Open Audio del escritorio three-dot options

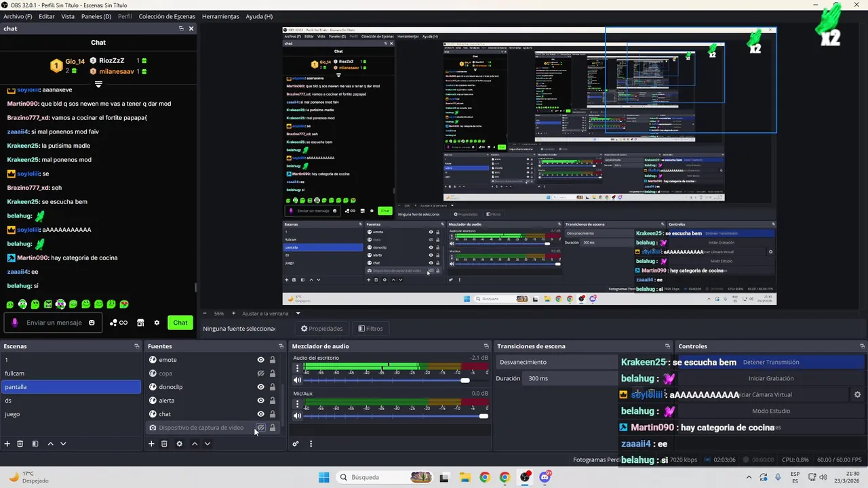click(x=296, y=368)
